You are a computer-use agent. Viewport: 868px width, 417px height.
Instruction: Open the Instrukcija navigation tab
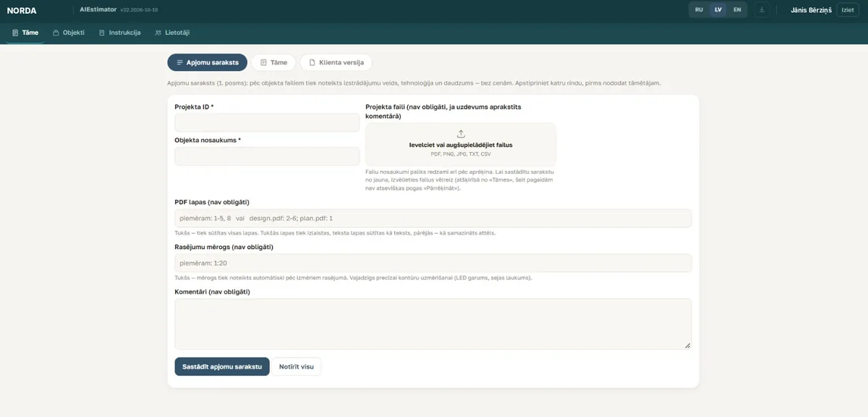[119, 33]
